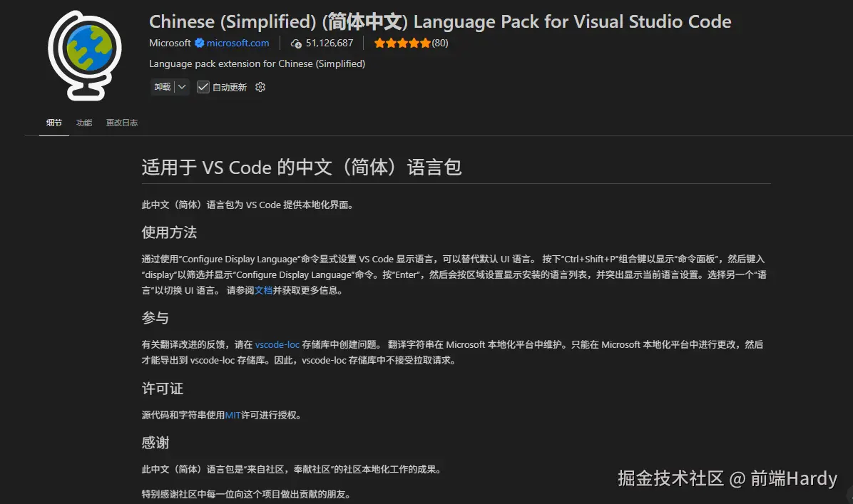Click the 自动更新 label text
The width and height of the screenshot is (853, 504).
tap(229, 87)
